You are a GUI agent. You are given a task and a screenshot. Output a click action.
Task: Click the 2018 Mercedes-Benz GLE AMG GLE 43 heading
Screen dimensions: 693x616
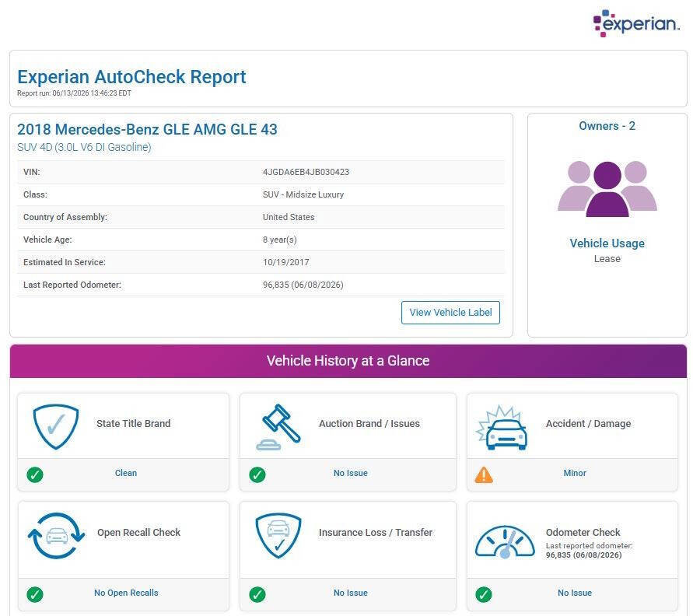147,129
